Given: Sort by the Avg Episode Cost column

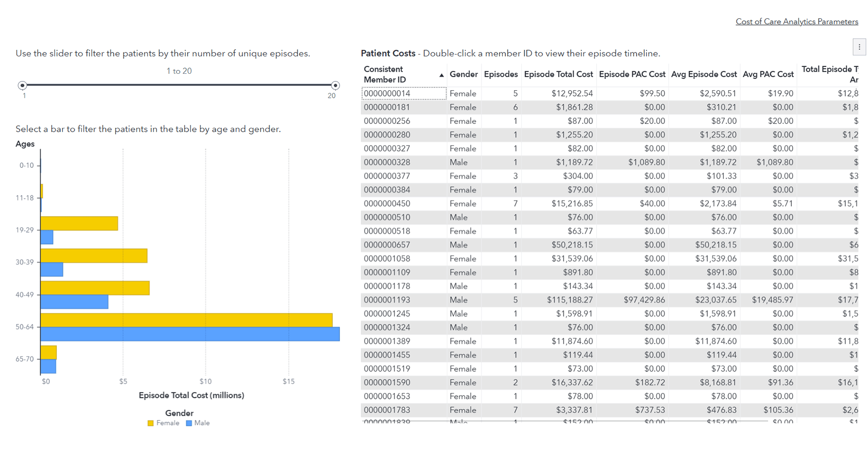Looking at the screenshot, I should pyautogui.click(x=704, y=74).
